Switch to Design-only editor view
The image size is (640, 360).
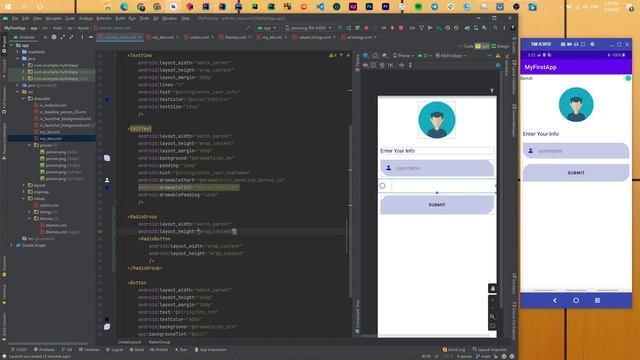[x=500, y=46]
